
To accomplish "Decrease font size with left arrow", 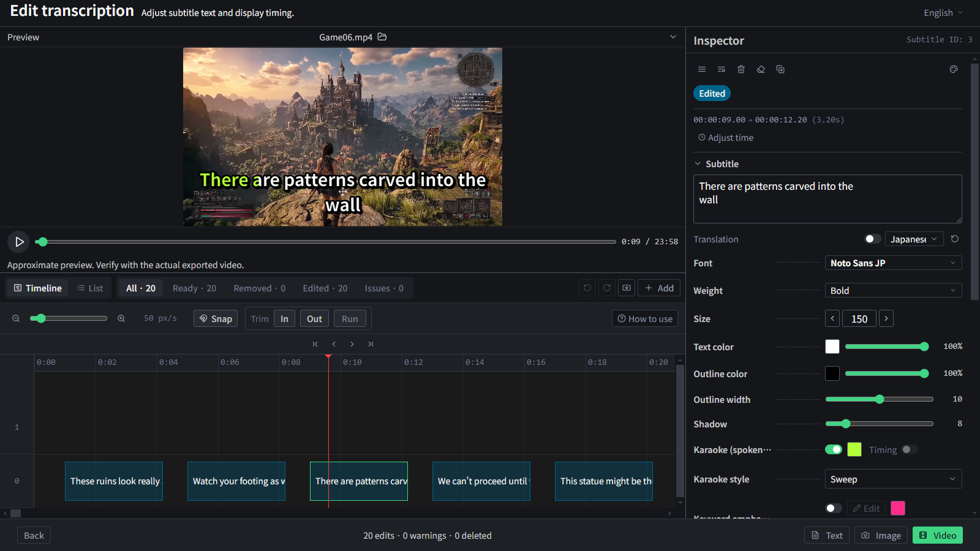I will tap(832, 318).
